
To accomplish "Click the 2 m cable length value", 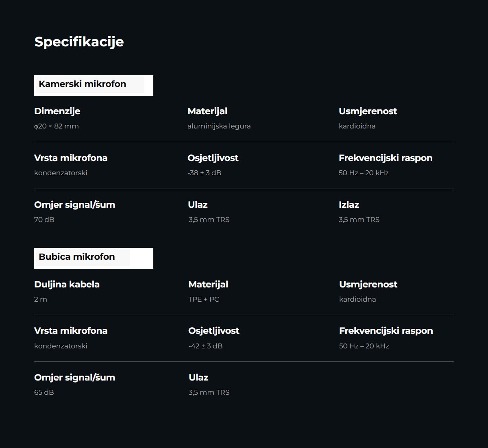I will [x=40, y=299].
